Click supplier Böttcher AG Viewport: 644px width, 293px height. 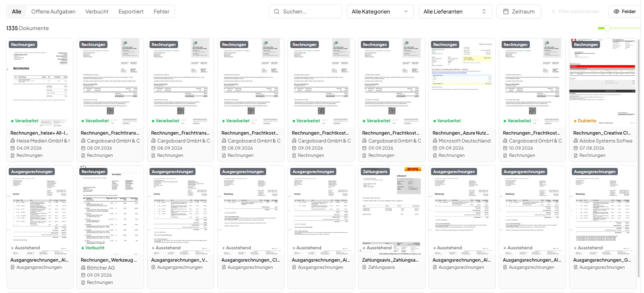point(101,268)
